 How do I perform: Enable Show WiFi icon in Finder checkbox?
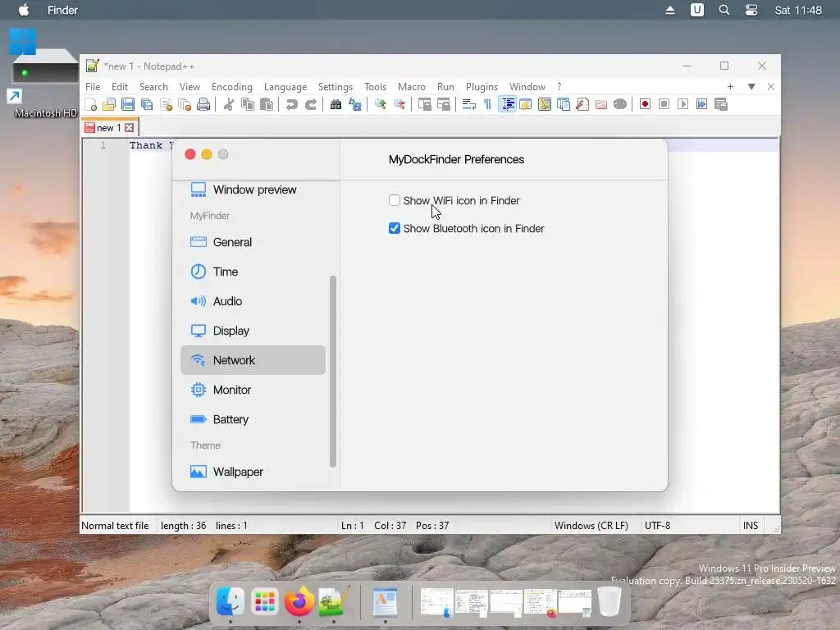click(395, 200)
